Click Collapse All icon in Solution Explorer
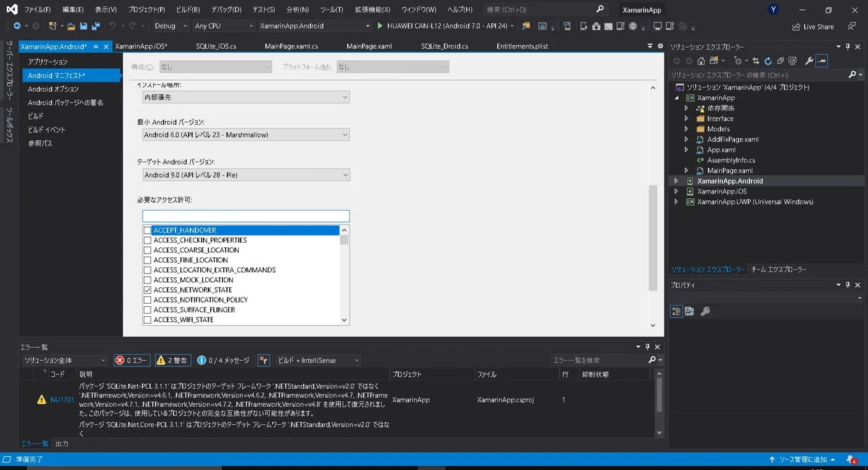 coord(781,61)
